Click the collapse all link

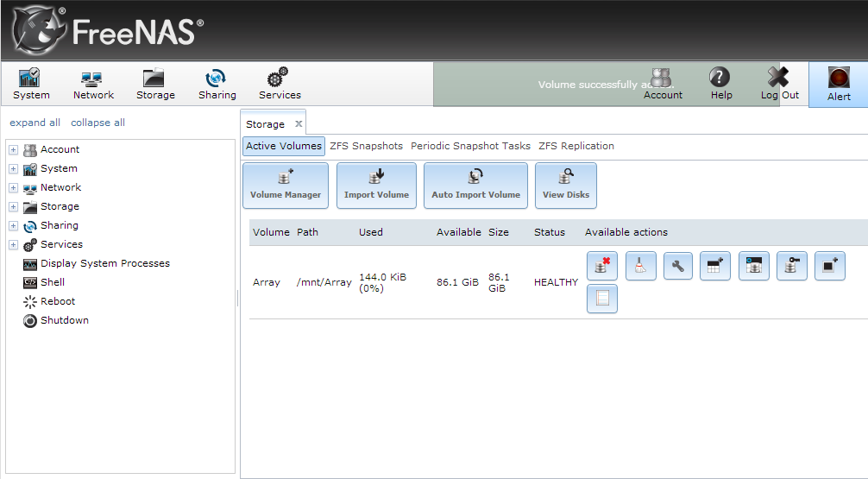click(97, 123)
